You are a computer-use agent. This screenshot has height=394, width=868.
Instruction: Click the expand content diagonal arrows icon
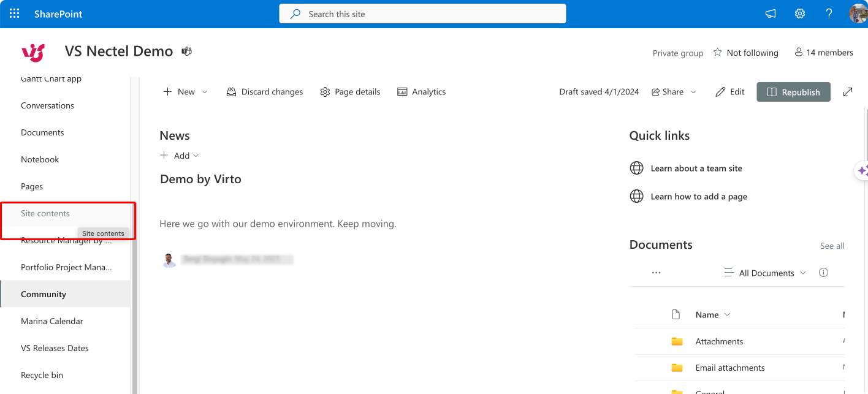coord(848,92)
